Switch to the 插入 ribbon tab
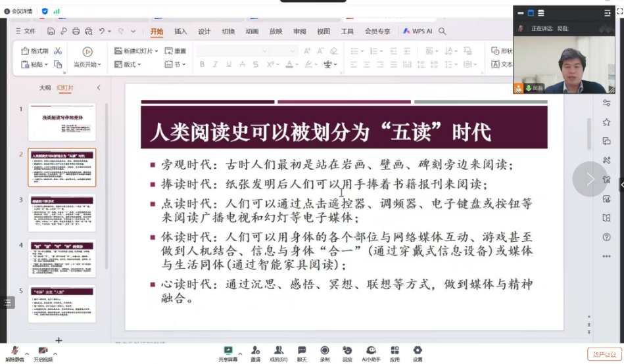 click(180, 32)
